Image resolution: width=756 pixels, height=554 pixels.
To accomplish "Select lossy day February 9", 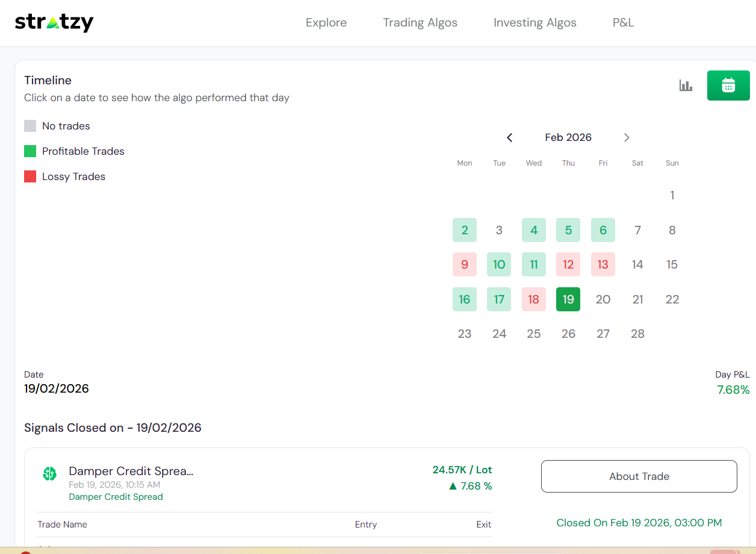I will [x=465, y=264].
